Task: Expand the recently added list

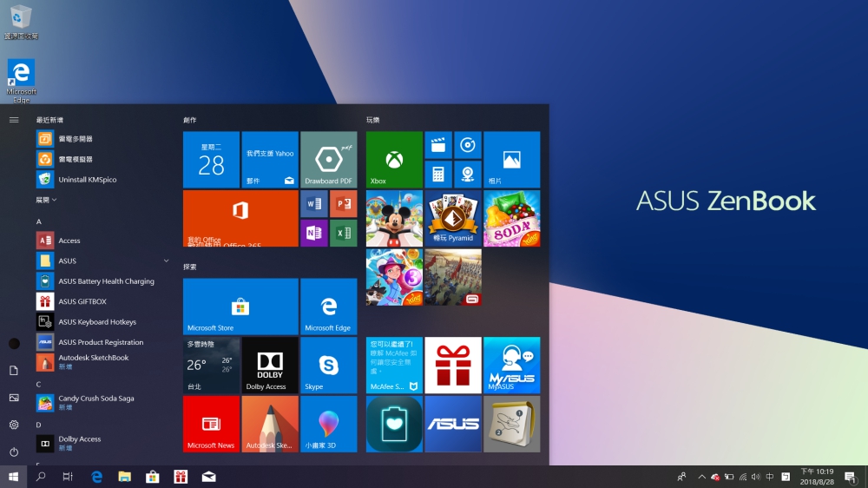Action: [x=46, y=200]
